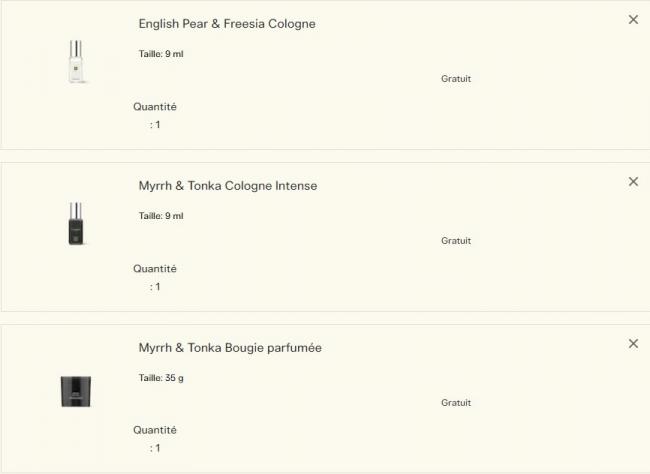
Task: Click Taille 35 g under Bougie parfumée
Action: coord(162,378)
